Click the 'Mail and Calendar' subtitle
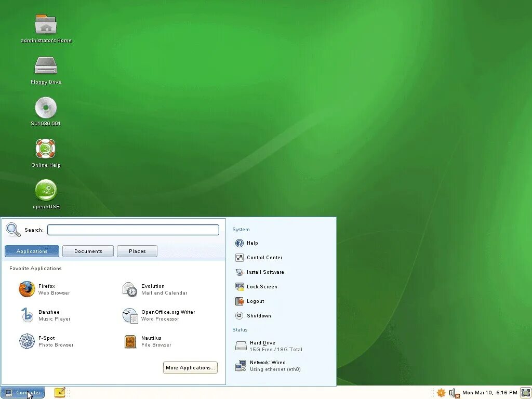The height and width of the screenshot is (399, 532). click(164, 293)
